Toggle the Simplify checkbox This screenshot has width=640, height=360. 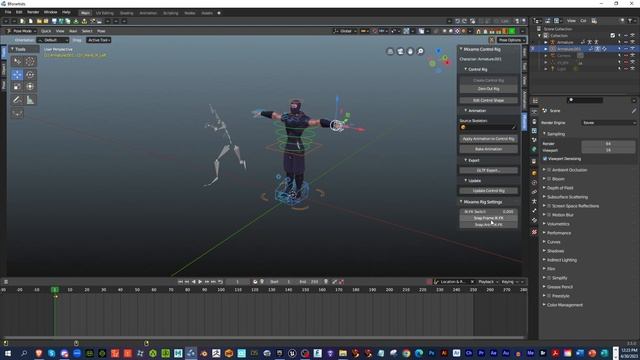pos(549,278)
